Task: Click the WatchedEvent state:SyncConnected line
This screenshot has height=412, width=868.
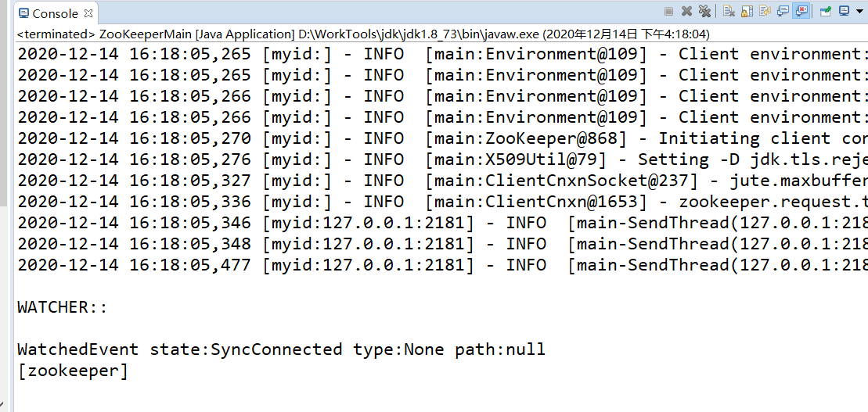Action: click(x=281, y=349)
